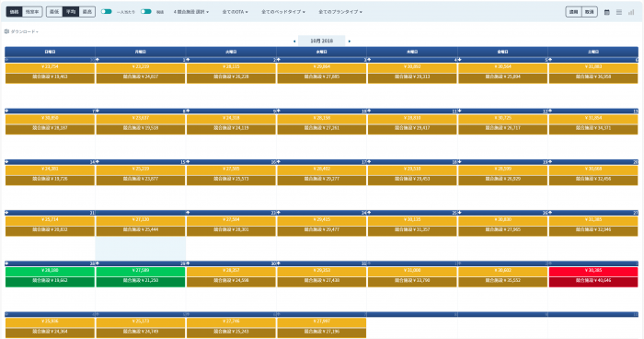Select the 価格 price mode

(15, 12)
